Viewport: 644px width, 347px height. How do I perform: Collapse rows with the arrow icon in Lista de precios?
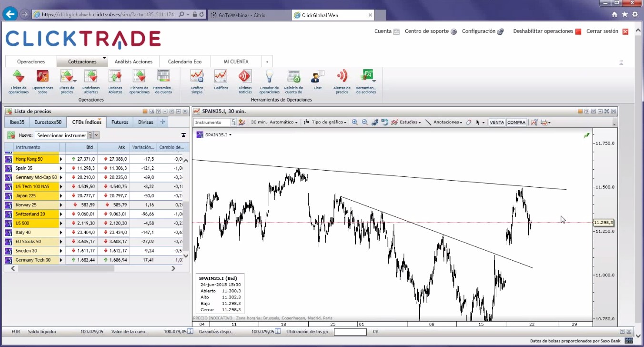click(x=184, y=135)
